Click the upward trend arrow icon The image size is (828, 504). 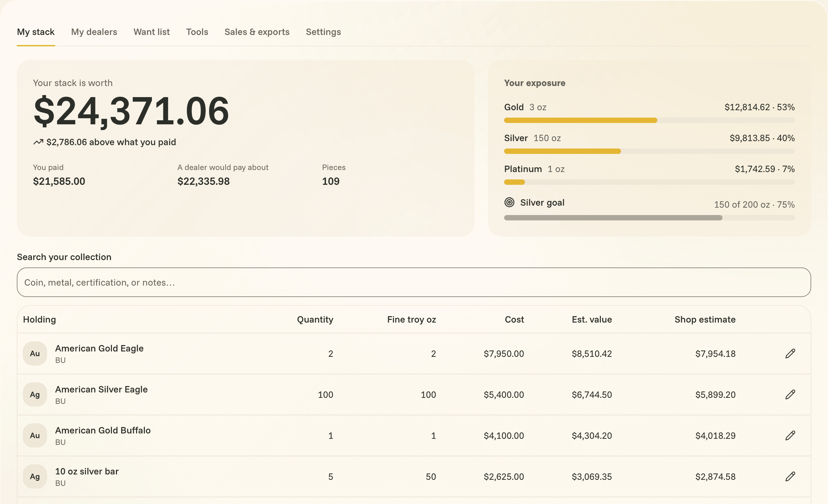pyautogui.click(x=38, y=142)
